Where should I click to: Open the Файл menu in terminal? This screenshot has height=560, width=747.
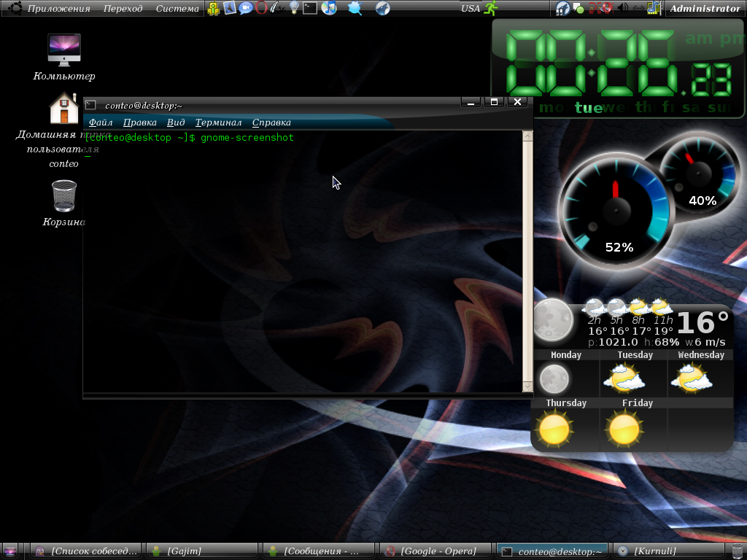(101, 122)
